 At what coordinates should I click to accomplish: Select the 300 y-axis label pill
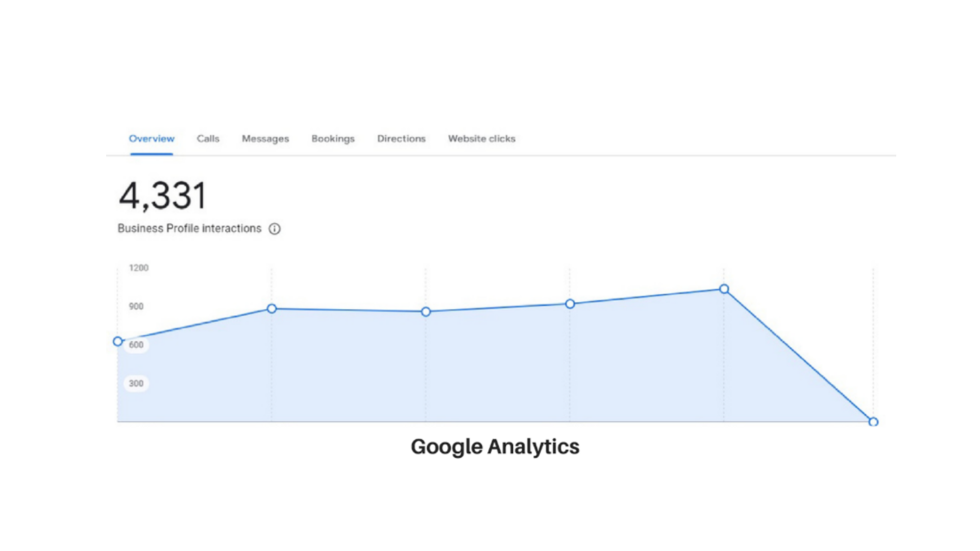click(136, 383)
